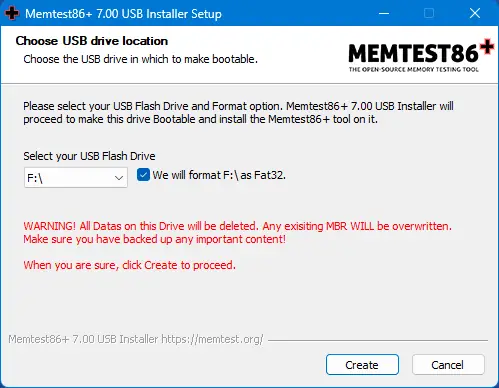The image size is (499, 388).
Task: Open the USB drive dropdown arrow
Action: click(x=119, y=178)
